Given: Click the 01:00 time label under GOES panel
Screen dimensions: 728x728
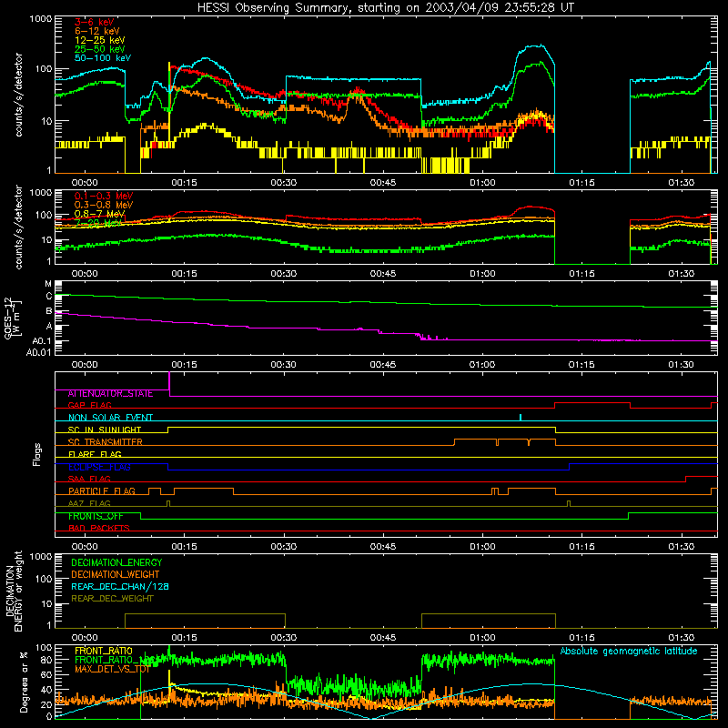Looking at the screenshot, I should [x=482, y=365].
